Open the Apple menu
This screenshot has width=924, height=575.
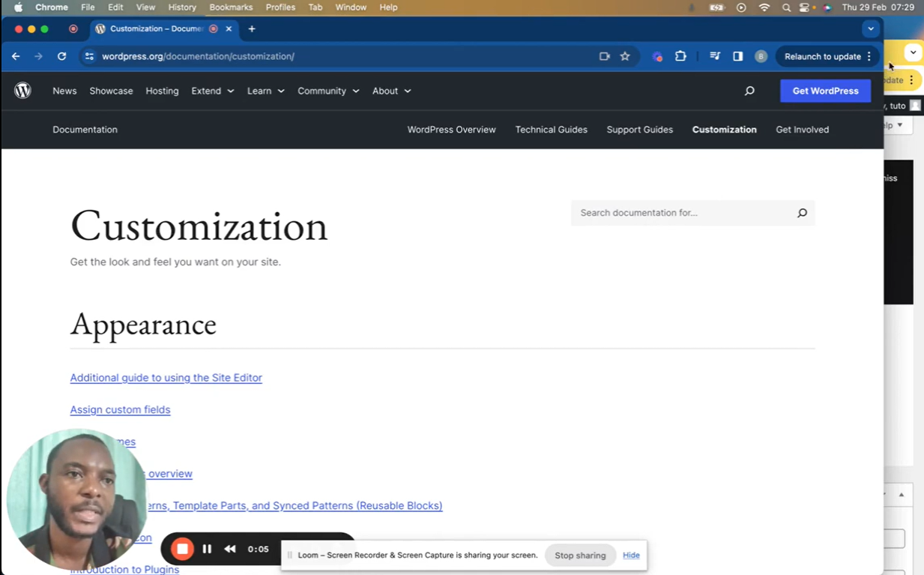click(x=18, y=7)
